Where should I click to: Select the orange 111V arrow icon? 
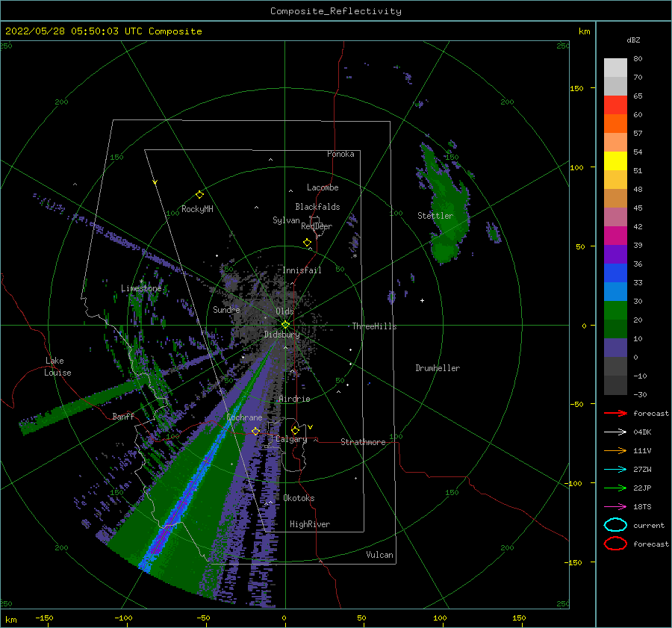(615, 450)
